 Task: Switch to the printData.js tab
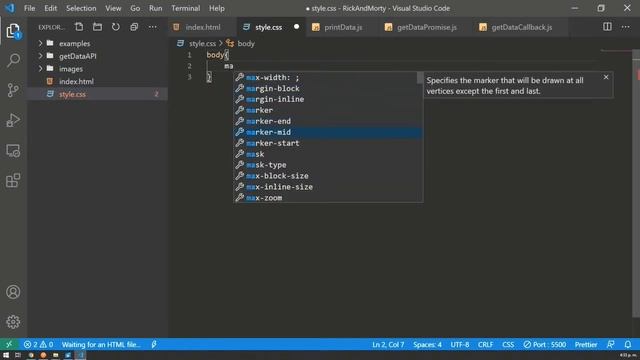pyautogui.click(x=343, y=27)
